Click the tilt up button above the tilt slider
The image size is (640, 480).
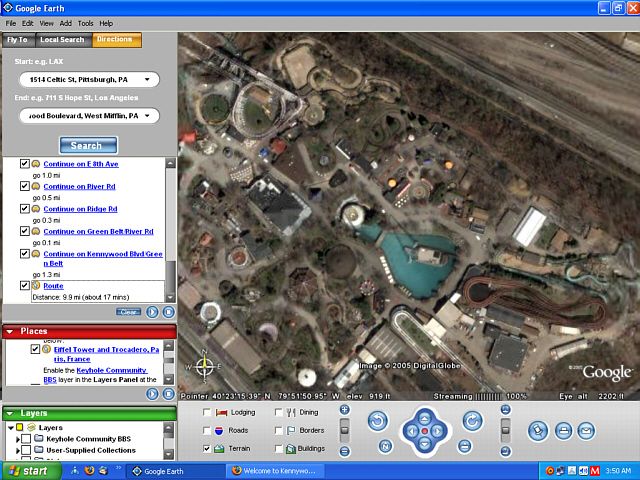(505, 409)
